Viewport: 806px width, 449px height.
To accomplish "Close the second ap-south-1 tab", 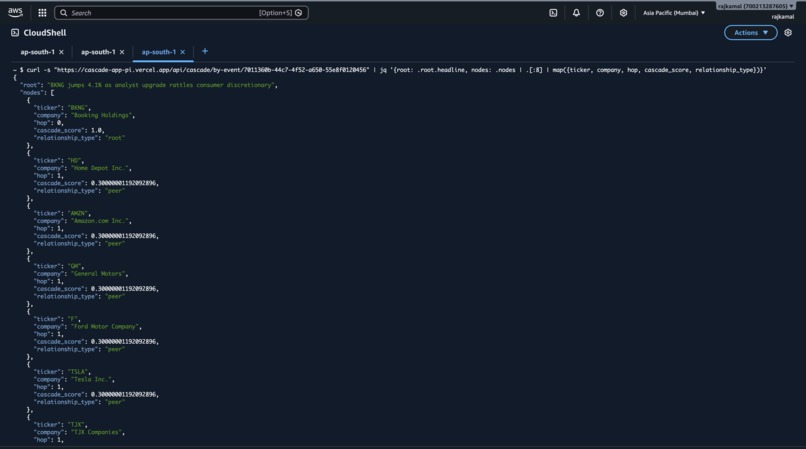I will point(122,52).
